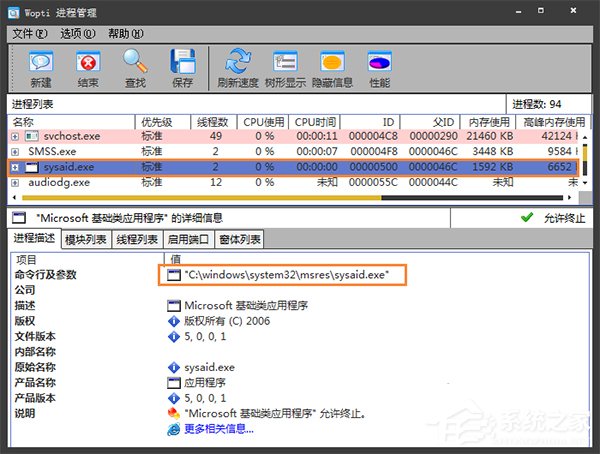Screen dimensions: 600x454
Task: Click the Internet Explorer icon beside 更多相关信息
Action: click(x=174, y=429)
